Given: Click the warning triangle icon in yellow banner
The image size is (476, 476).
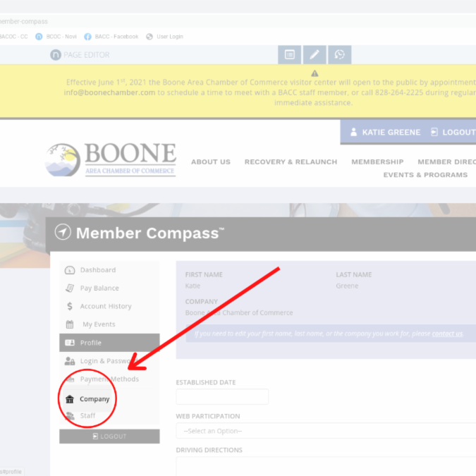Looking at the screenshot, I should [x=315, y=73].
